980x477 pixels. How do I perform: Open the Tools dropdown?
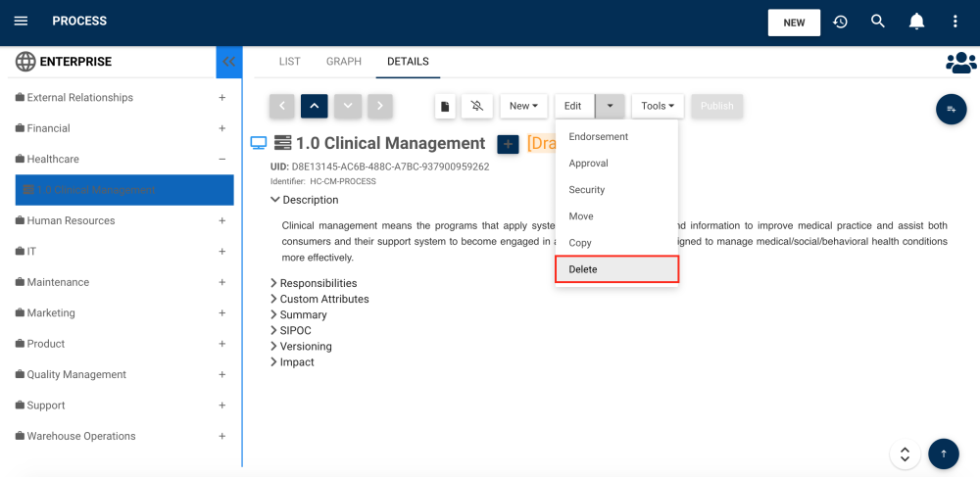658,106
